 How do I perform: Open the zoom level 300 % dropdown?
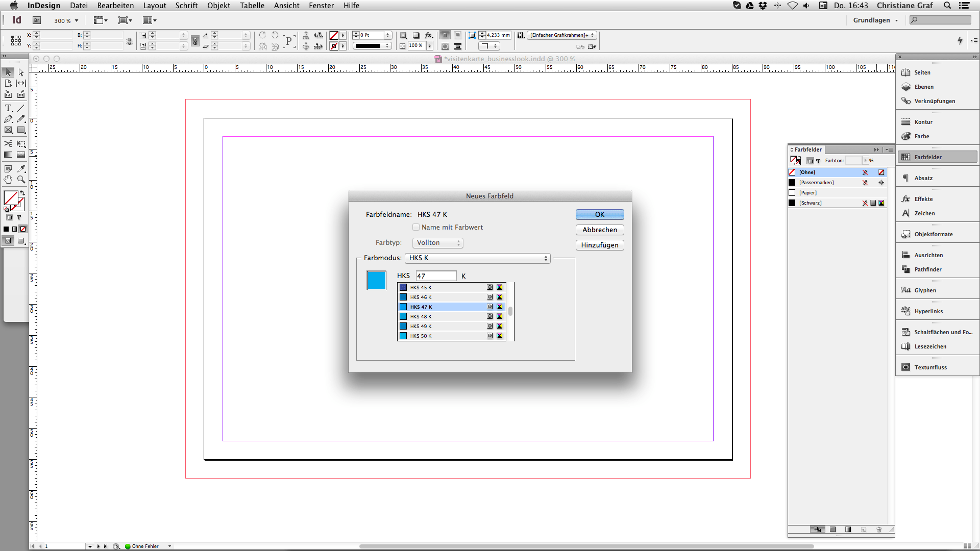pyautogui.click(x=77, y=21)
